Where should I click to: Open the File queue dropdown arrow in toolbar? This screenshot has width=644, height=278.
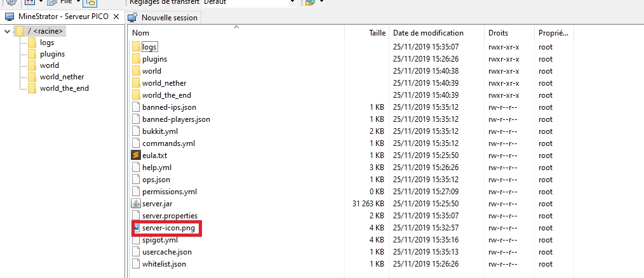79,3
